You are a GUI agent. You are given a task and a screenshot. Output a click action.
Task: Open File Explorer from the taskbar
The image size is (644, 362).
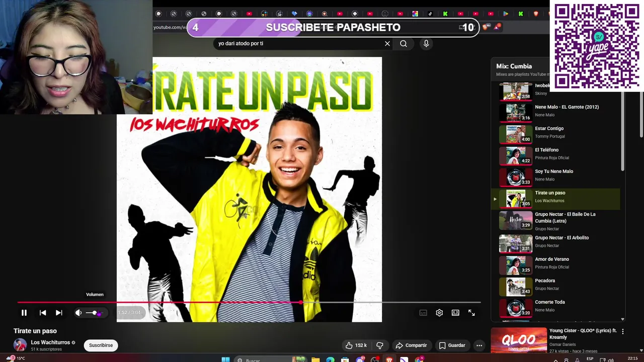tap(315, 359)
